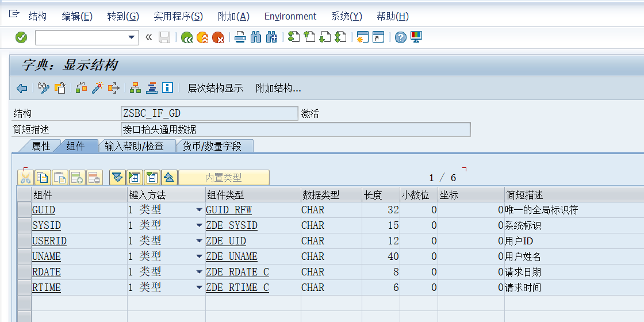Screen dimensions: 644x322
Task: Open the 结构 menu
Action: click(37, 17)
